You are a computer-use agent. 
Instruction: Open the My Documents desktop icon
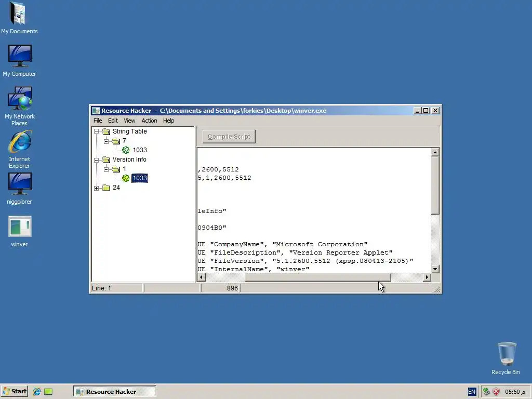click(19, 18)
